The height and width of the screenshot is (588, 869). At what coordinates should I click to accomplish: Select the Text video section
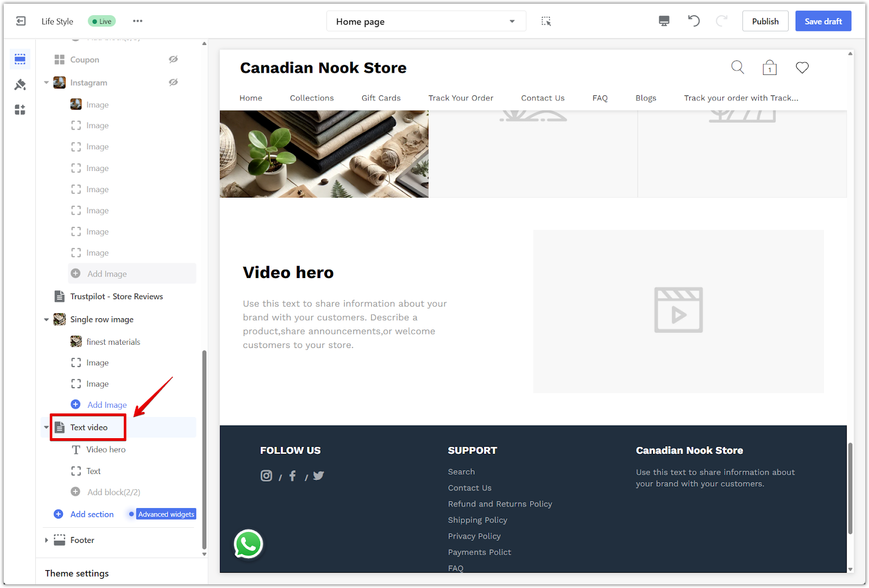(x=89, y=428)
